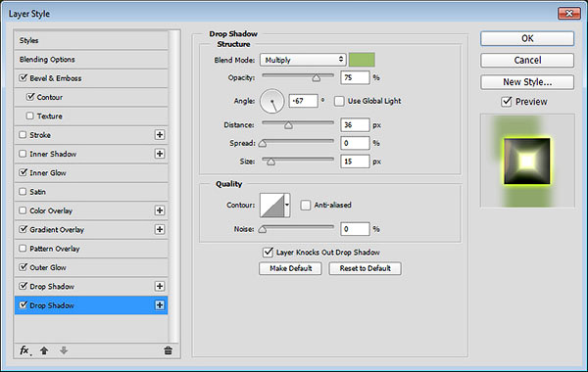This screenshot has width=588, height=372.
Task: Enable the Stroke checkbox
Action: 23,134
